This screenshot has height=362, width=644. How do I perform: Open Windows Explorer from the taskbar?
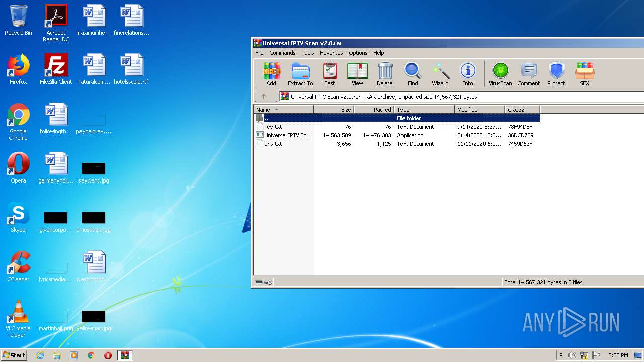point(57,355)
